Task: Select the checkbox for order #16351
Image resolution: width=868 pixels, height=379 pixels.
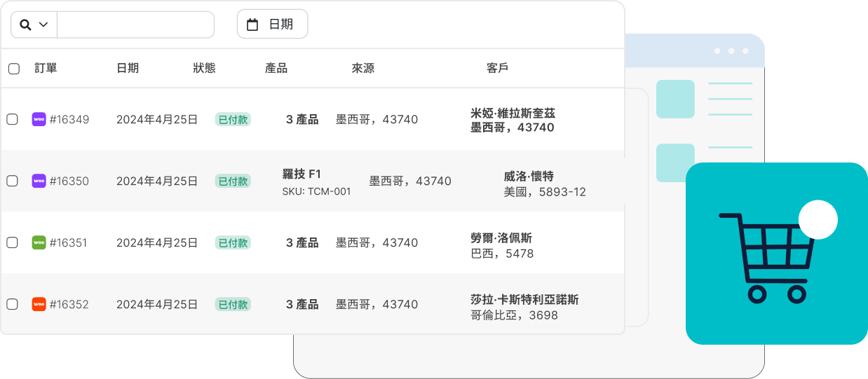Action: [x=13, y=242]
